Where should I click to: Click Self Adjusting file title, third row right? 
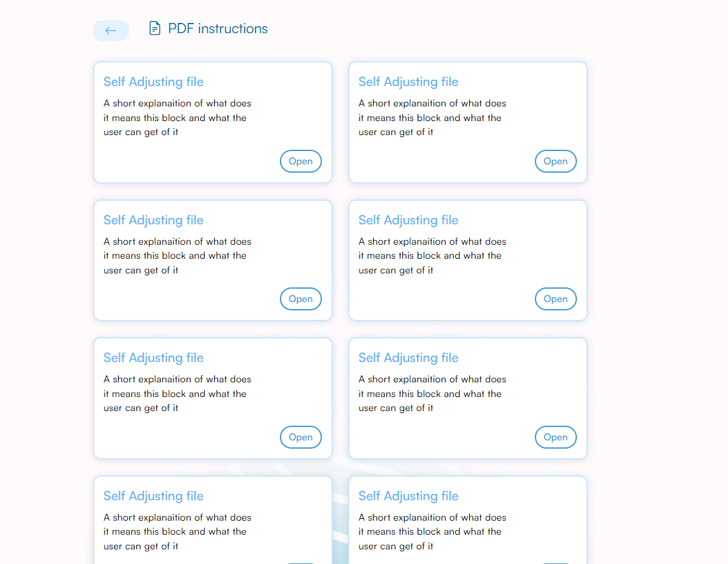[408, 358]
